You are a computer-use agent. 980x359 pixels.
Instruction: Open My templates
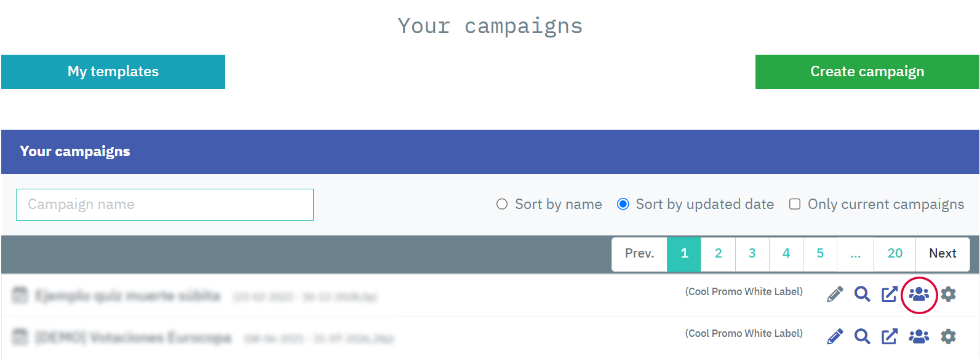point(113,72)
